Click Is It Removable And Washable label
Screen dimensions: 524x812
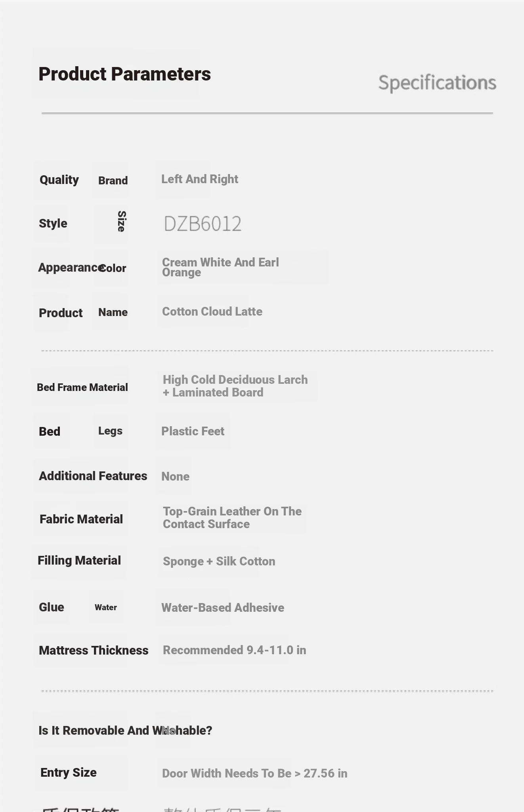pyautogui.click(x=125, y=730)
